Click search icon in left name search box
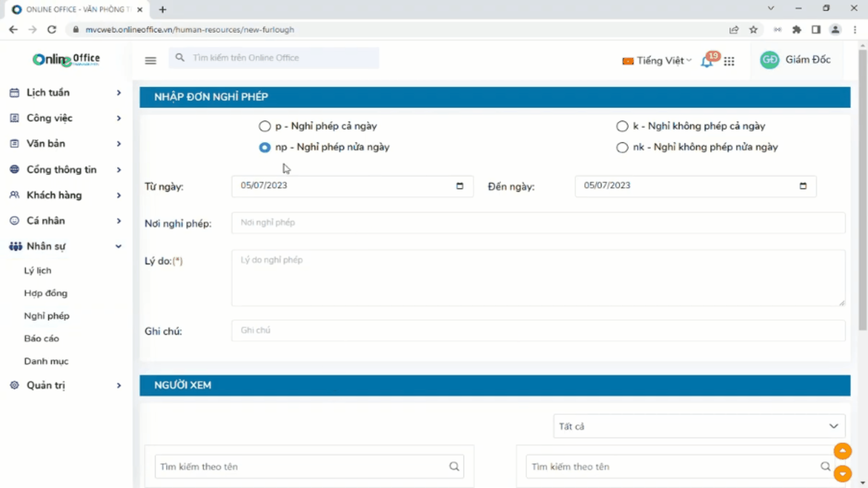Image resolution: width=868 pixels, height=488 pixels. pos(454,466)
